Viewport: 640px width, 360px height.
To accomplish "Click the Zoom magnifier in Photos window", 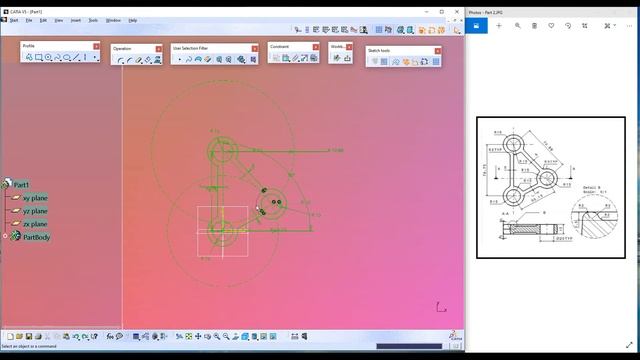I will (518, 26).
